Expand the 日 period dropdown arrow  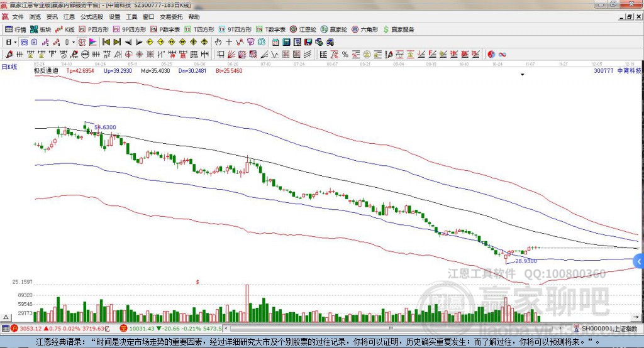15,42
